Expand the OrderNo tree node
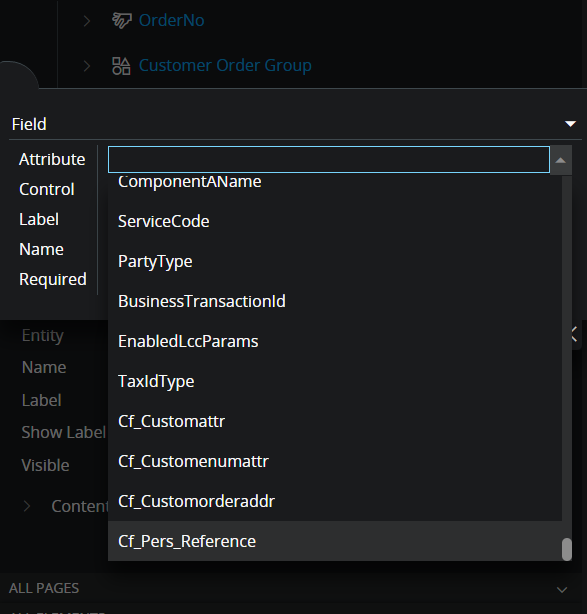Viewport: 587px width, 614px height. [x=87, y=21]
